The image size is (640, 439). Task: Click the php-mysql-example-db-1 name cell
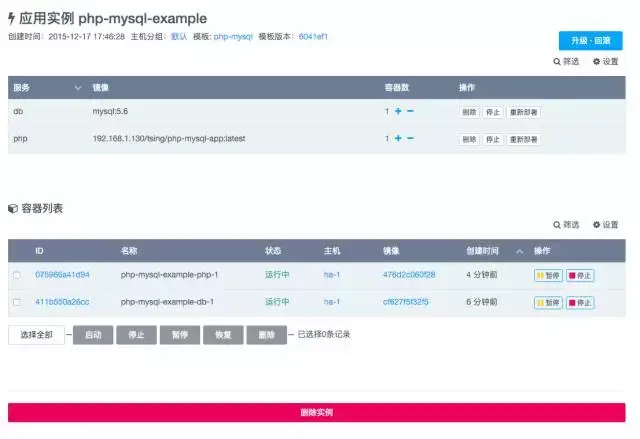click(167, 302)
